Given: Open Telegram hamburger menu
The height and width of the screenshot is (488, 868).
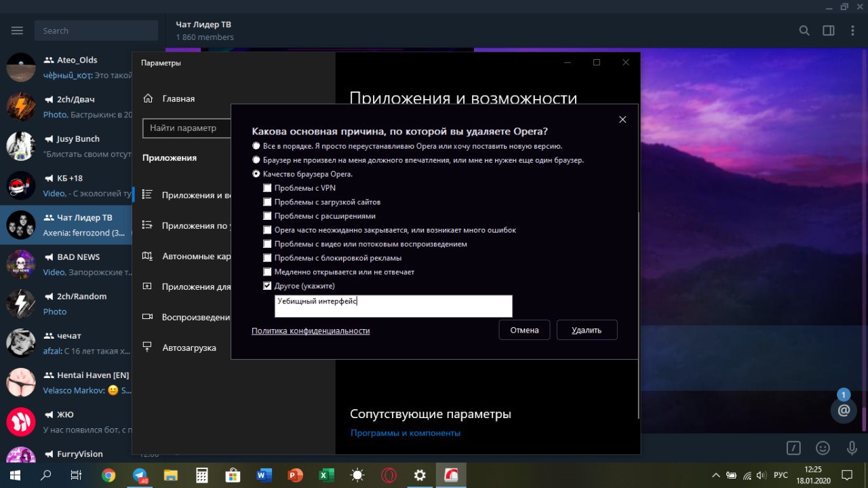Looking at the screenshot, I should coord(18,31).
